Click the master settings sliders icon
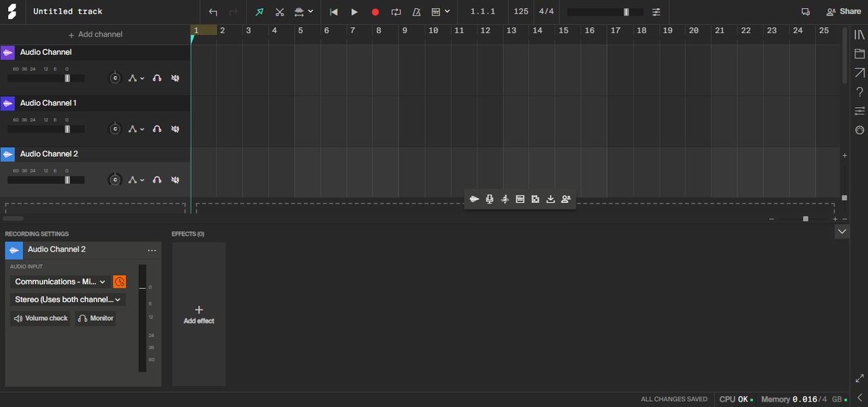 pos(656,12)
